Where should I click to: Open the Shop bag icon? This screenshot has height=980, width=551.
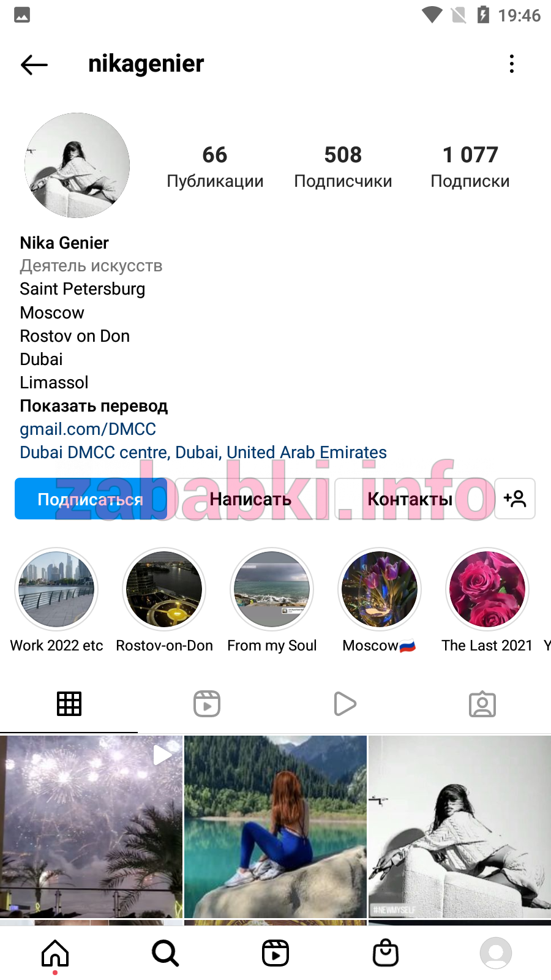[386, 952]
